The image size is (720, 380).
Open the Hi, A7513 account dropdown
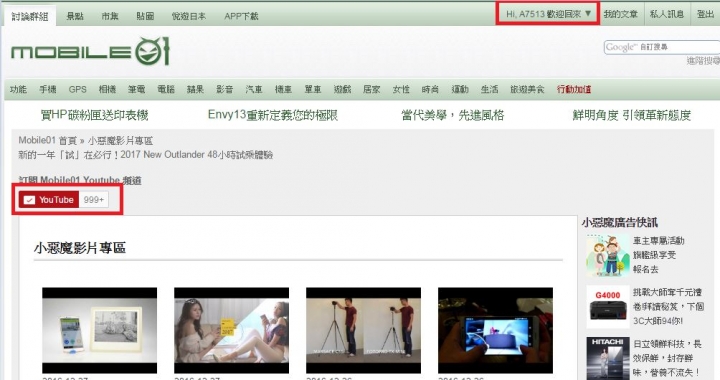(x=548, y=14)
